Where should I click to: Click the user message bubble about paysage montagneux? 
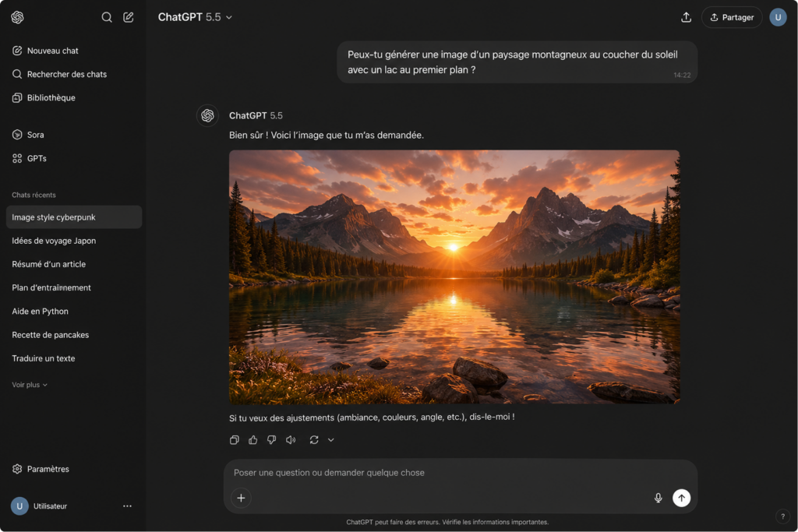[517, 62]
